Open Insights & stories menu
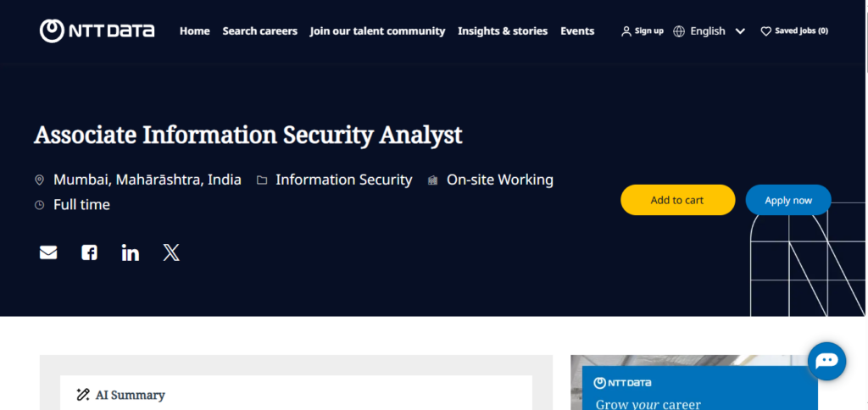868x410 pixels. coord(503,31)
